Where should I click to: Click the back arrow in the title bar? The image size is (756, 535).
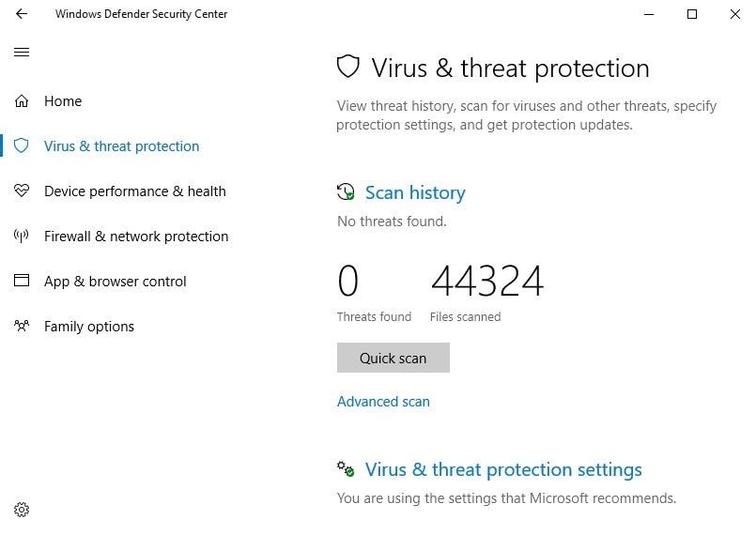(22, 14)
